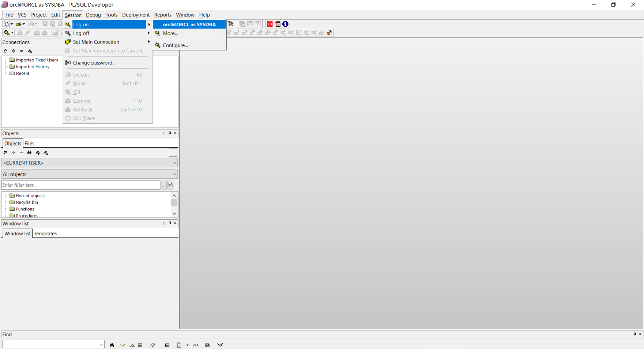Screen dimensions: 644x349
Task: Choose Configure... in Log on submenu
Action: pyautogui.click(x=189, y=45)
